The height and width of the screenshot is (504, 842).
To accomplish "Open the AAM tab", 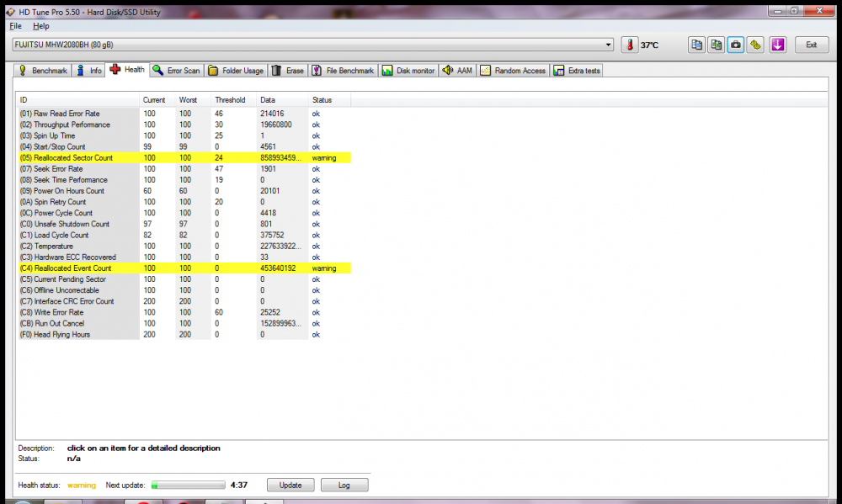I will pyautogui.click(x=457, y=71).
